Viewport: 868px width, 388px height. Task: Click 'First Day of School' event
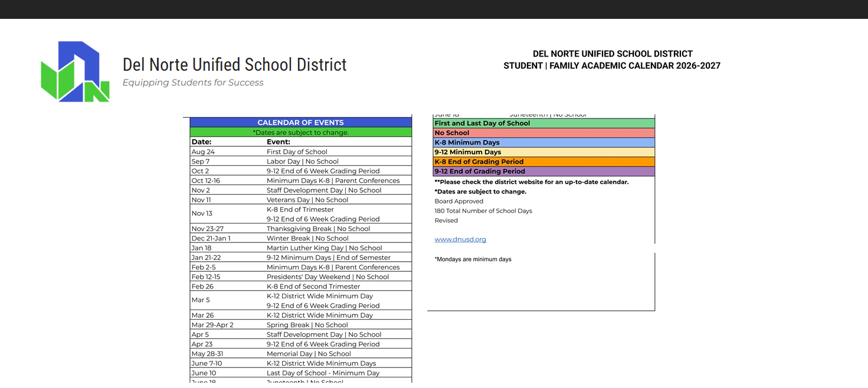point(297,152)
